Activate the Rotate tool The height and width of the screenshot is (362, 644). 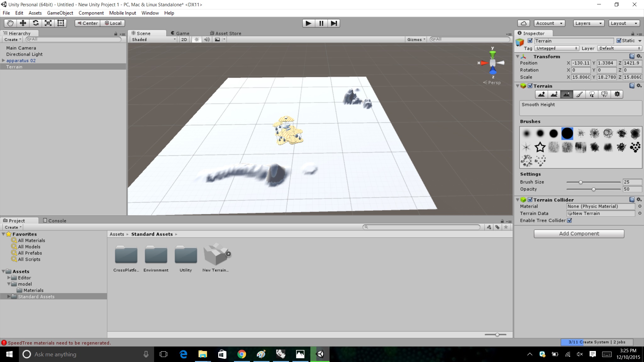pyautogui.click(x=36, y=23)
